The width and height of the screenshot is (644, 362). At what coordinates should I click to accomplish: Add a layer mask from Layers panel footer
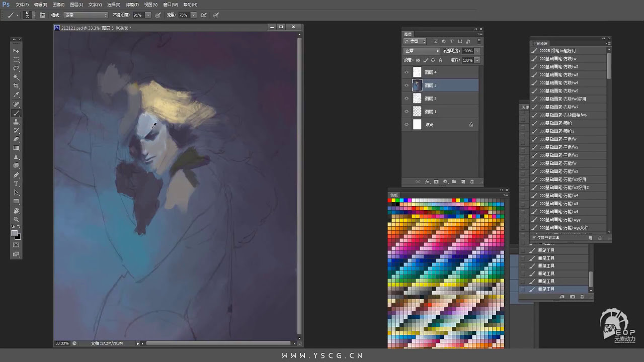(436, 182)
